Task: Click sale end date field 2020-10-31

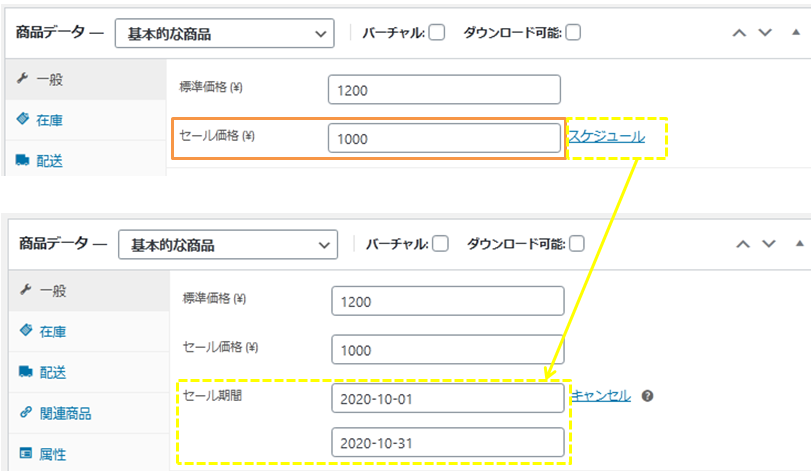Action: pos(448,442)
